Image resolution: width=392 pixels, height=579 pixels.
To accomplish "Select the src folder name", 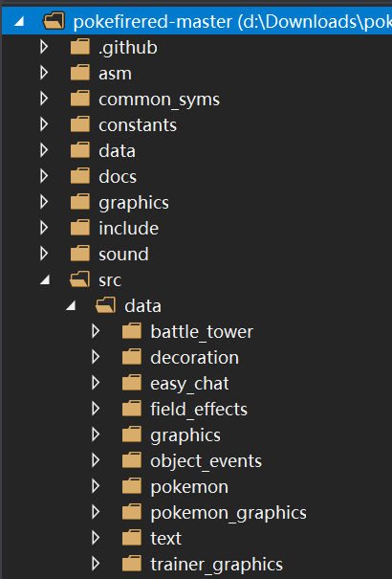I will coord(110,280).
